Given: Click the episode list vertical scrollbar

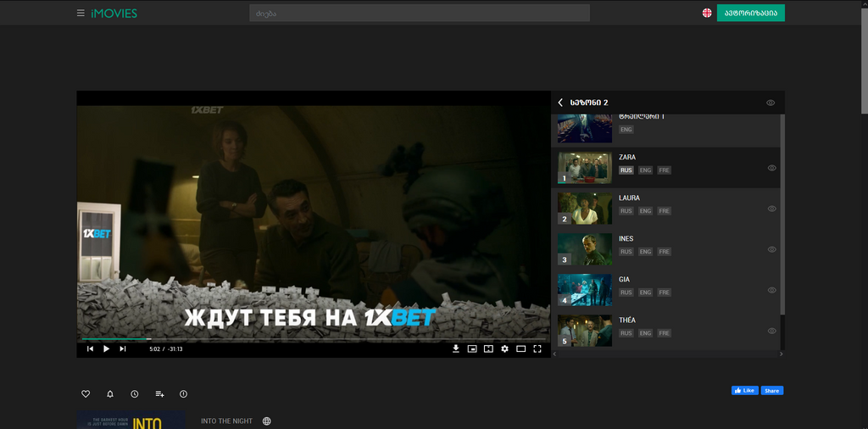Looking at the screenshot, I should tap(782, 214).
